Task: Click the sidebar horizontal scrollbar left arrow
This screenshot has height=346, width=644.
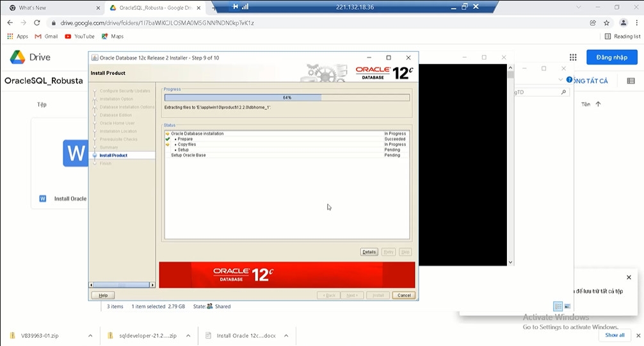Action: [92, 284]
